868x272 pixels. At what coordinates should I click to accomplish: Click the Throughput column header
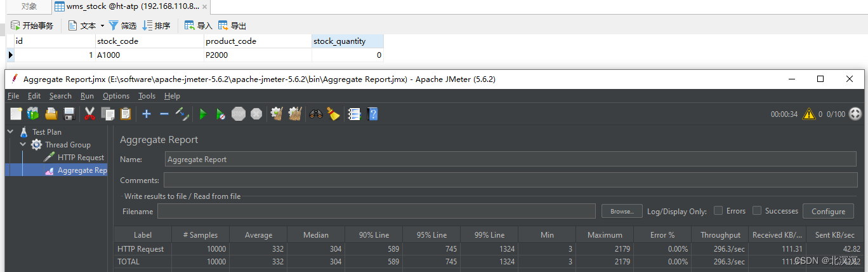(720, 235)
